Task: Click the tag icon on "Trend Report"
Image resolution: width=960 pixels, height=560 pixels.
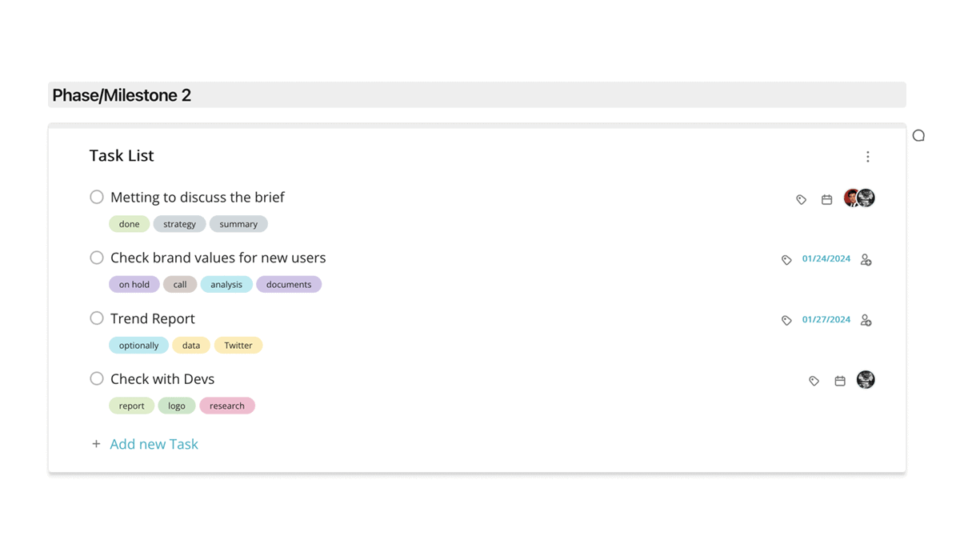Action: pyautogui.click(x=786, y=319)
